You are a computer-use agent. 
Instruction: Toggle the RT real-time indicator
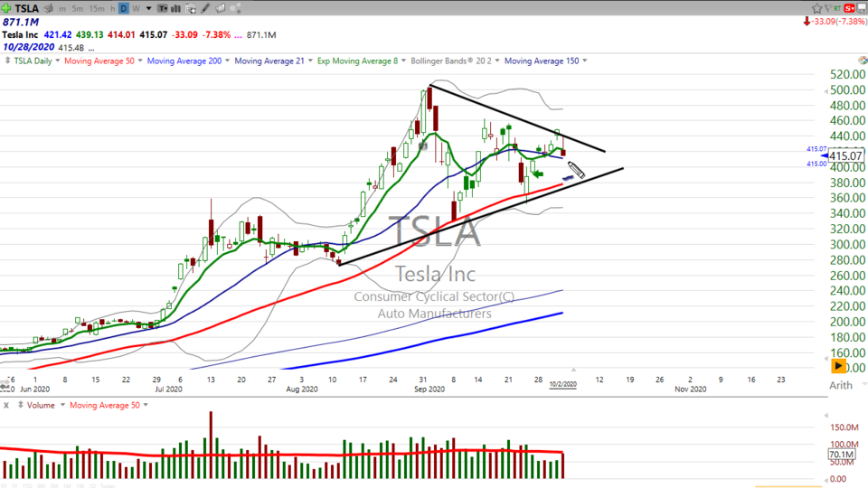(x=837, y=8)
